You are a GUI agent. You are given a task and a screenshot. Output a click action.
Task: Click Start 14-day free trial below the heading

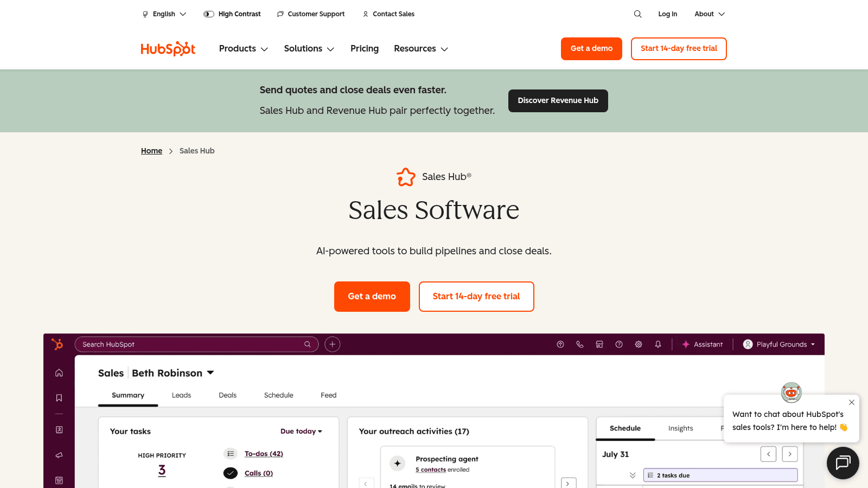click(x=476, y=297)
